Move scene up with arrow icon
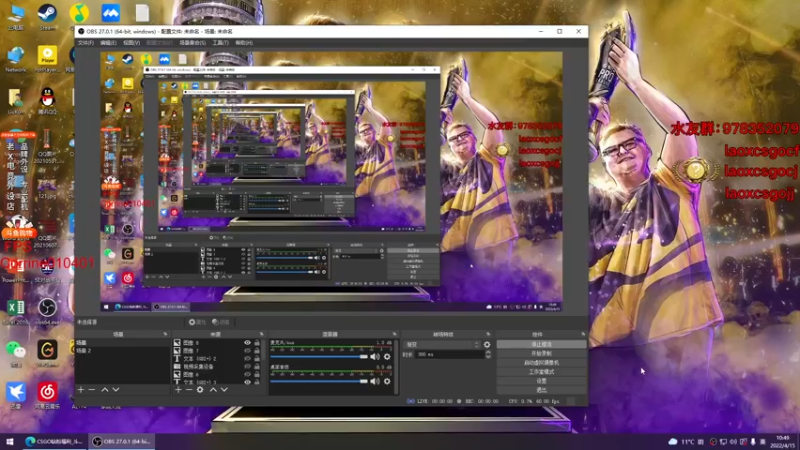The height and width of the screenshot is (450, 800). 105,390
